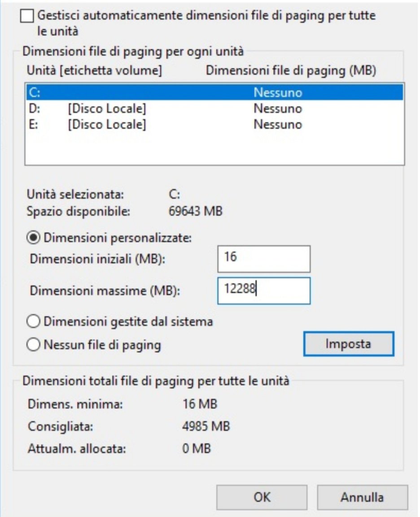
Task: Select drive D: [Disco Locale] row
Action: click(x=214, y=109)
